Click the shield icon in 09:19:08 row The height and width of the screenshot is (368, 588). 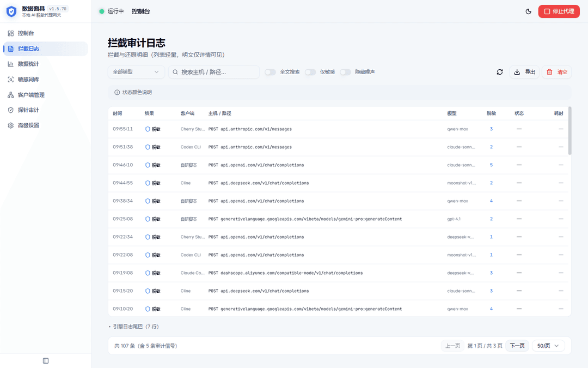click(148, 273)
